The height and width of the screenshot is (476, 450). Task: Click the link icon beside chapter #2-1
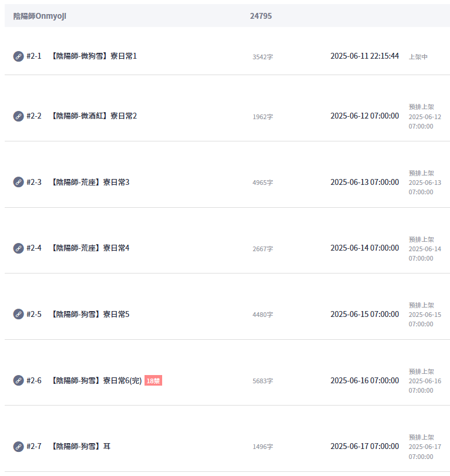[x=19, y=56]
